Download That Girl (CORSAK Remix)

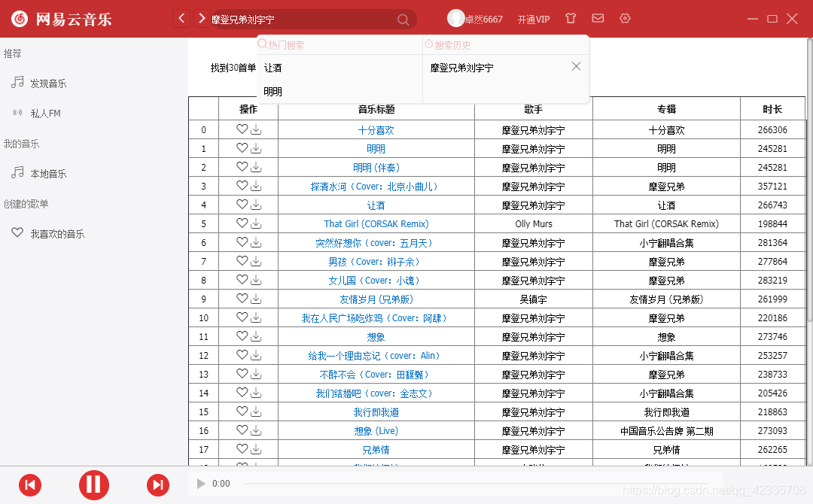pyautogui.click(x=256, y=223)
